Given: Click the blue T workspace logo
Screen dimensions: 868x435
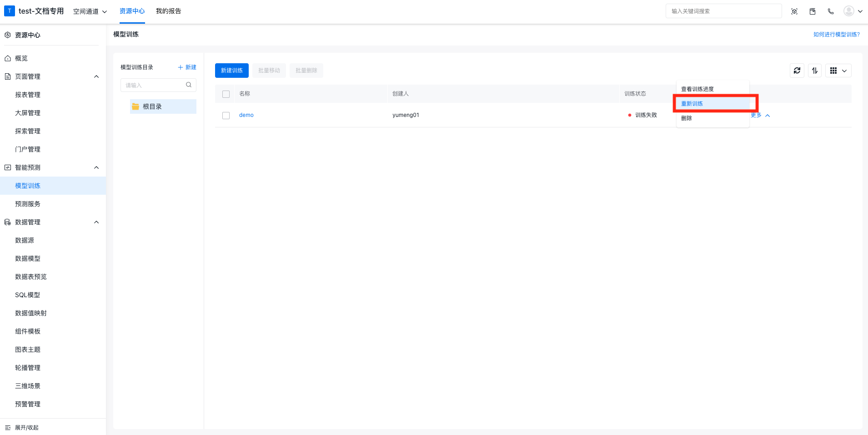Looking at the screenshot, I should (x=9, y=11).
